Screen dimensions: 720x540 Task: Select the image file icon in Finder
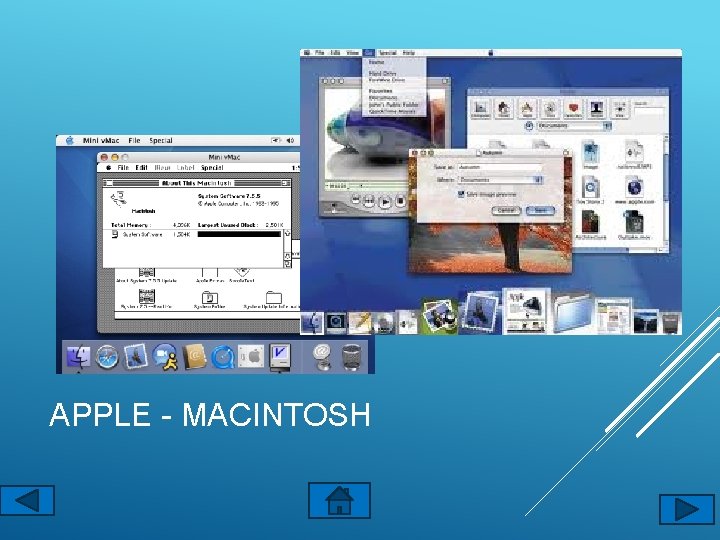click(591, 154)
